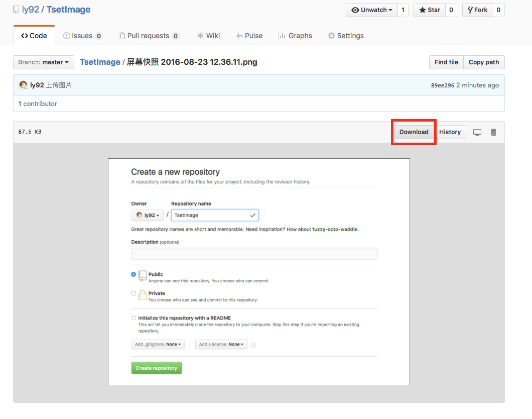Click the license info icon

point(253,345)
